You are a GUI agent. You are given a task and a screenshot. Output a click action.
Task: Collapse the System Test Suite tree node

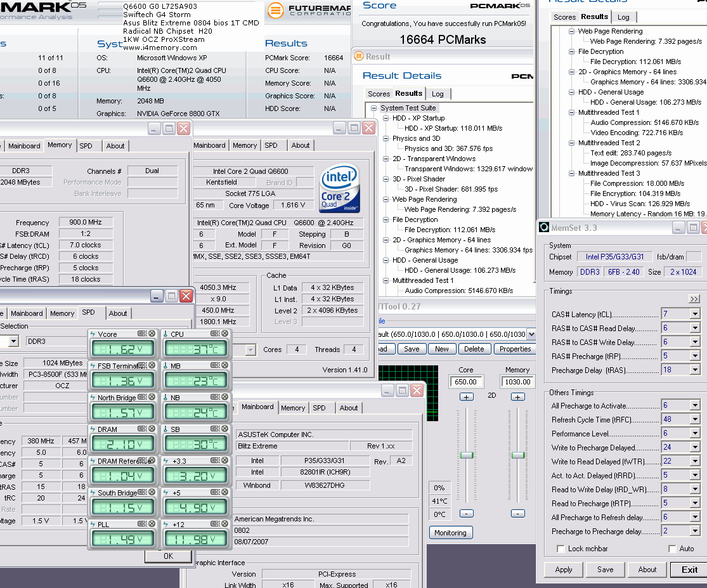[x=373, y=108]
